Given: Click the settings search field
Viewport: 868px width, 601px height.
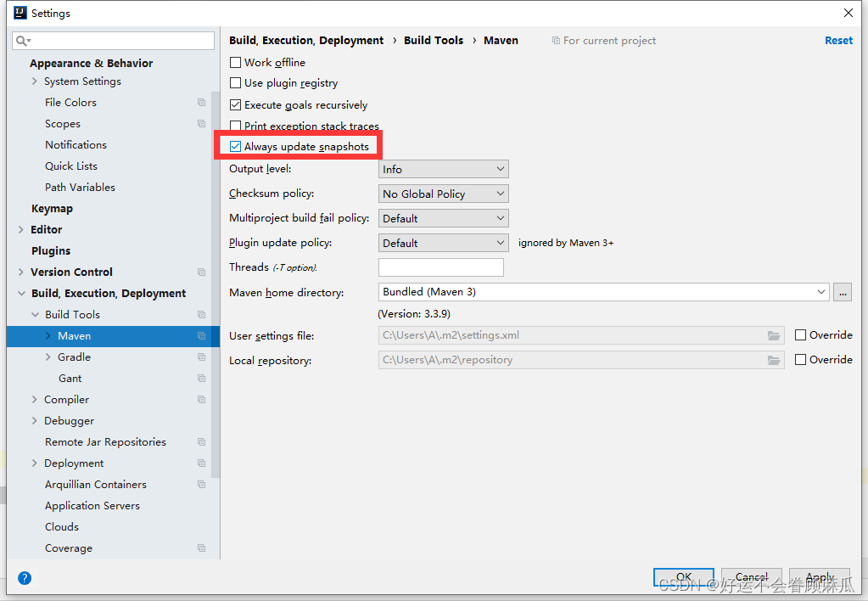Looking at the screenshot, I should coord(113,41).
